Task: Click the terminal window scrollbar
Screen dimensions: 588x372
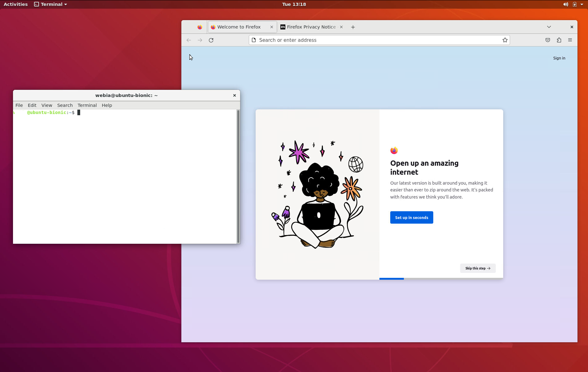Action: 238,176
